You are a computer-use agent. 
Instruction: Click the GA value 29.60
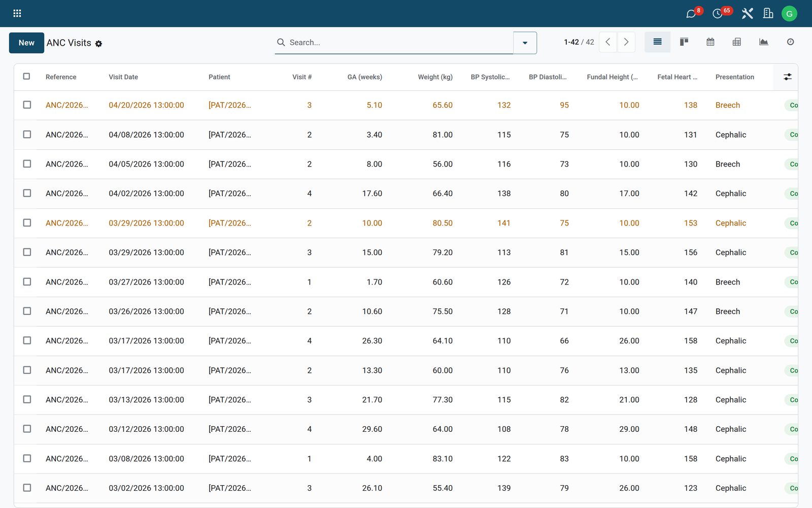[372, 429]
